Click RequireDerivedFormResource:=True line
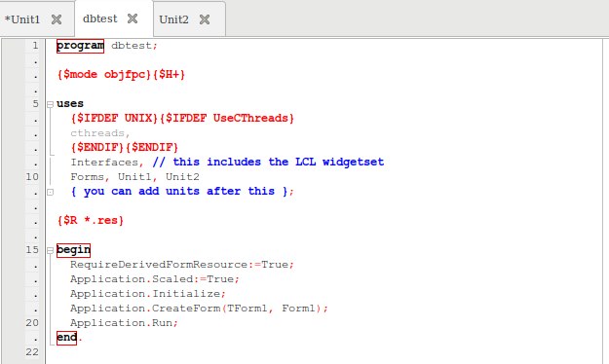 click(x=182, y=265)
